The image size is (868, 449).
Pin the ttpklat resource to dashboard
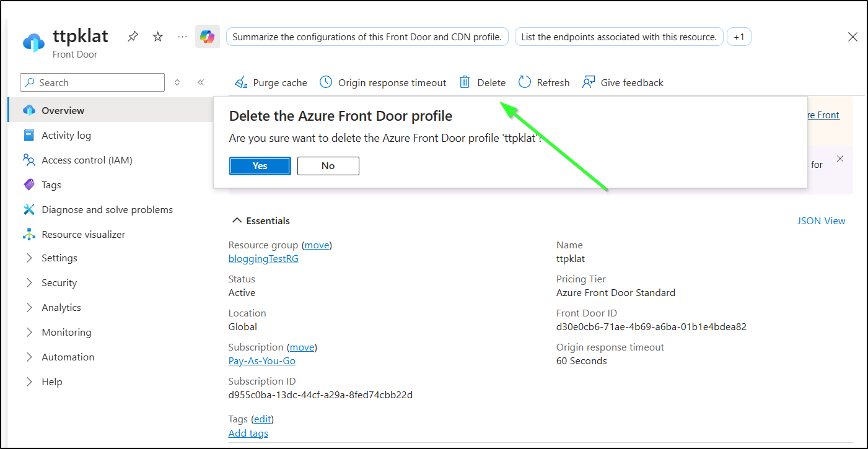coord(133,37)
